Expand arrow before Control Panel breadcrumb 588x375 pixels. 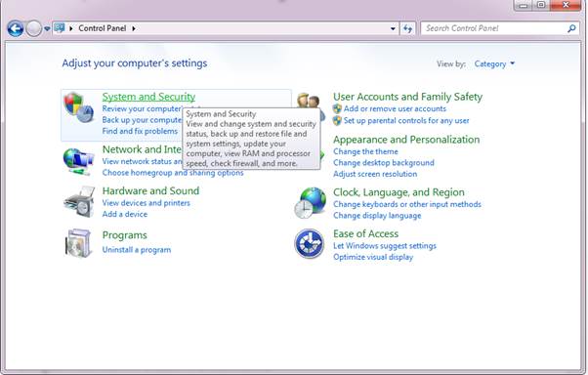(x=71, y=28)
